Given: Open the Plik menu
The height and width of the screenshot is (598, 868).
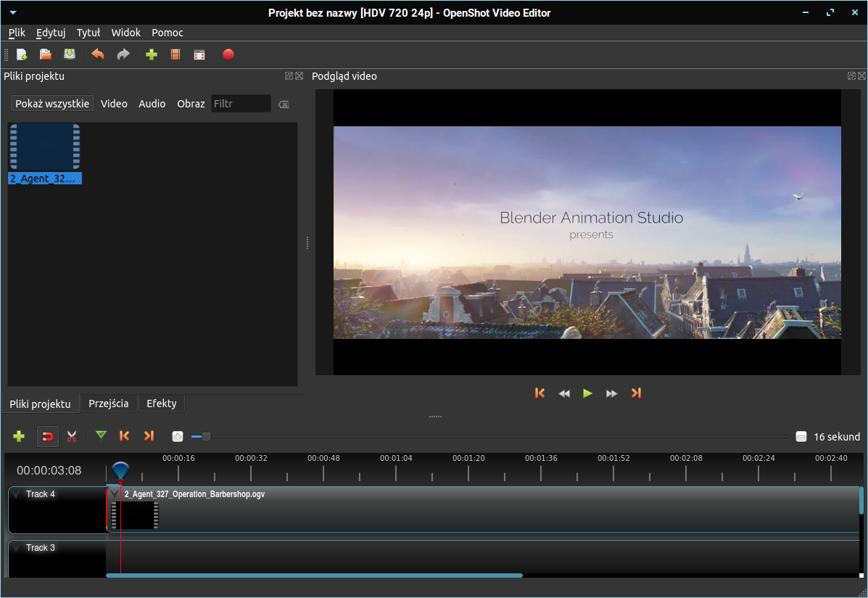Looking at the screenshot, I should point(17,33).
